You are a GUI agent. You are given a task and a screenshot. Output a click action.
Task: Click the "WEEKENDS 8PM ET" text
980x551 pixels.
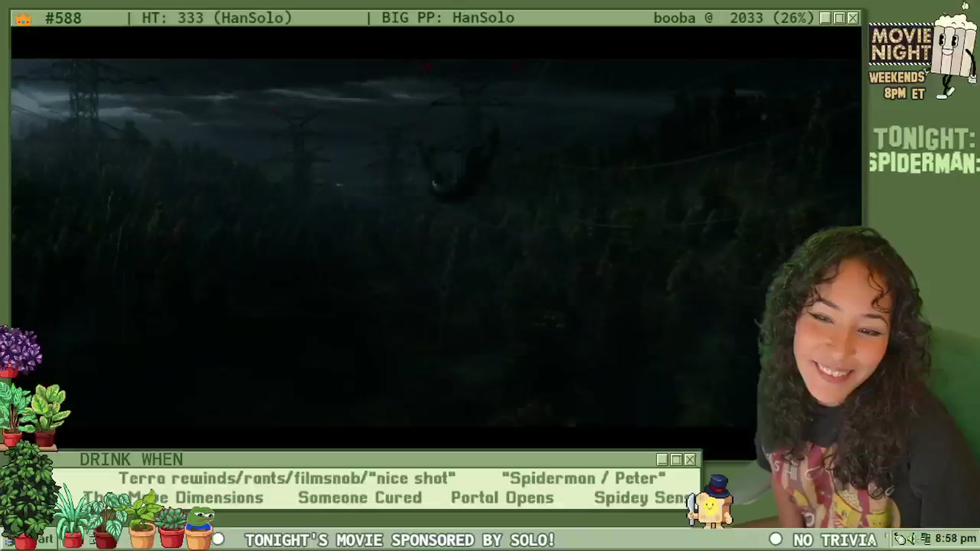click(898, 85)
